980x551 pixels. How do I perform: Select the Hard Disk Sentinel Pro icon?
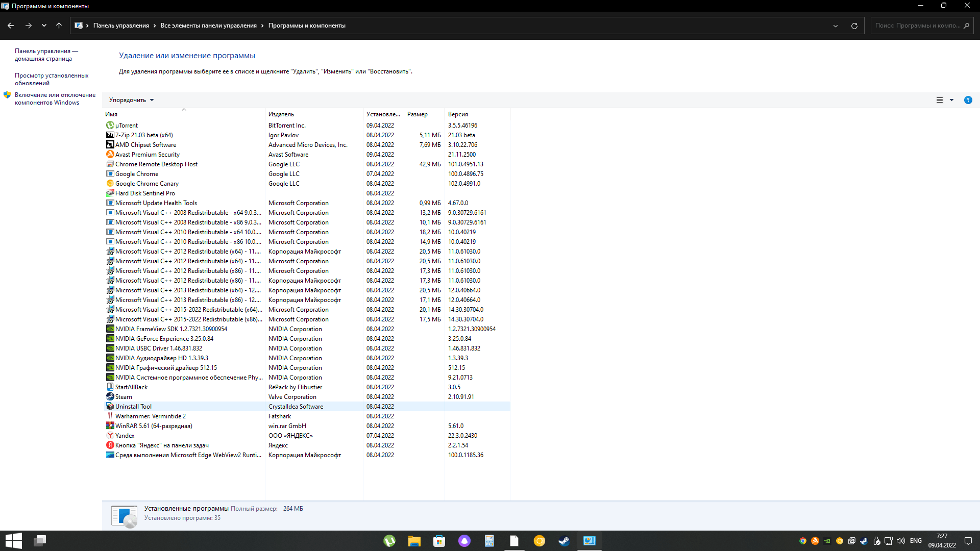pyautogui.click(x=110, y=193)
